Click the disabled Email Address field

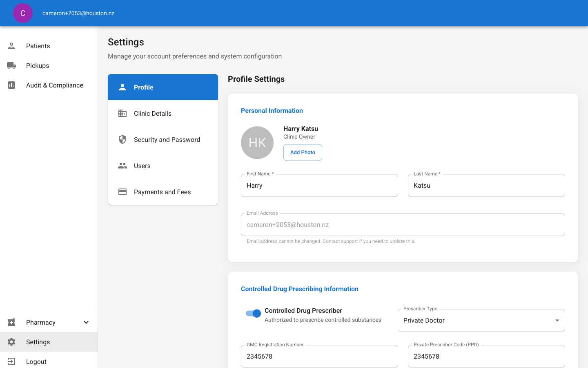403,225
